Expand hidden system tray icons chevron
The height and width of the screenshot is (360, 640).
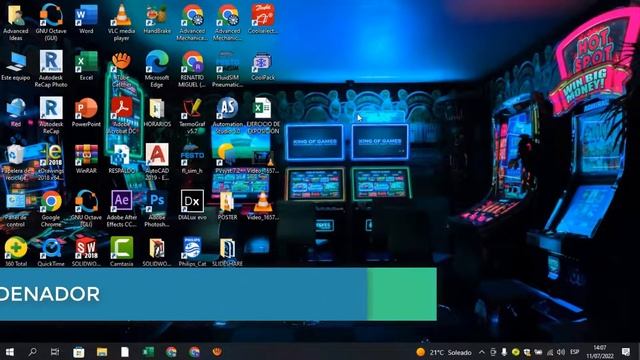pyautogui.click(x=482, y=352)
